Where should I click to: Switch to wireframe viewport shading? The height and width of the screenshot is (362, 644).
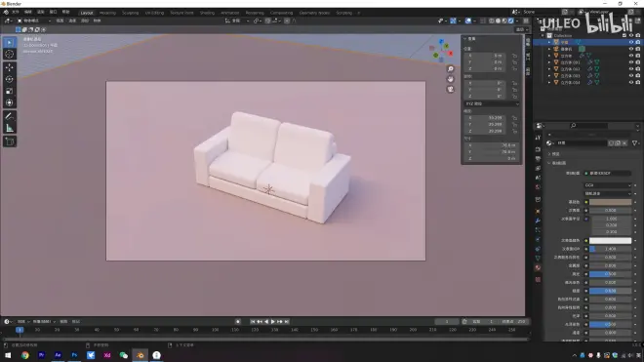point(491,20)
